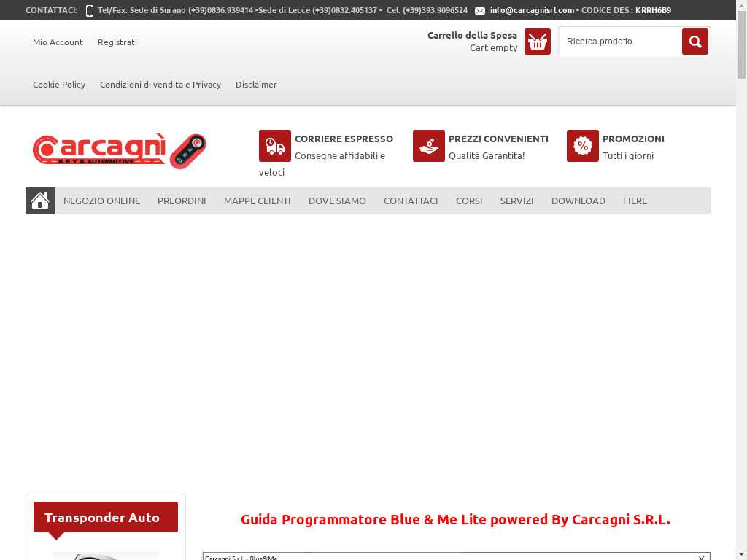Viewport: 747px width, 560px height.
Task: Focus the Ricerca prodotto search field
Action: (x=621, y=42)
